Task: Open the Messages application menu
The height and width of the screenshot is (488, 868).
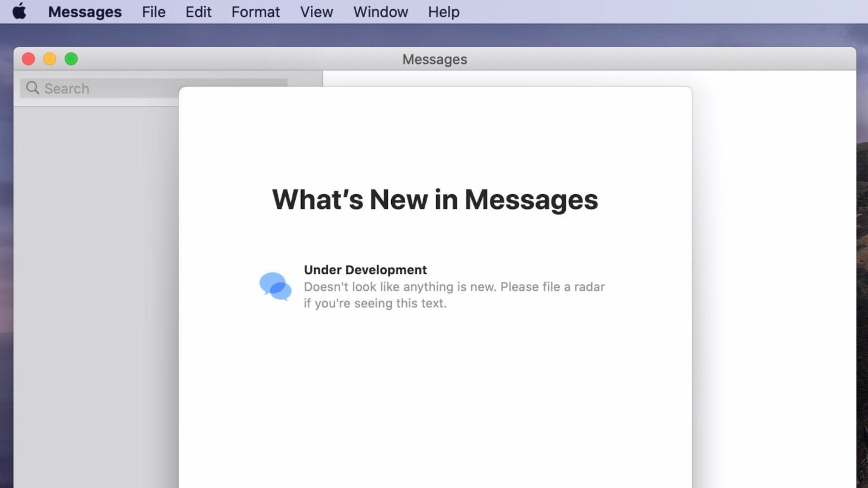Action: (85, 12)
